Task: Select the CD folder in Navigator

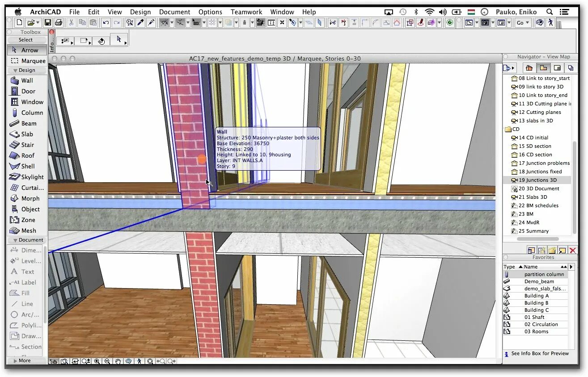Action: (512, 129)
